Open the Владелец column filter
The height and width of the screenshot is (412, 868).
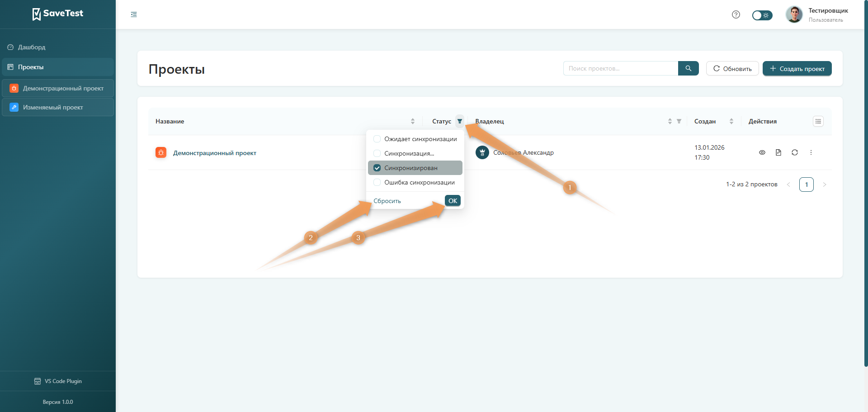coord(679,121)
